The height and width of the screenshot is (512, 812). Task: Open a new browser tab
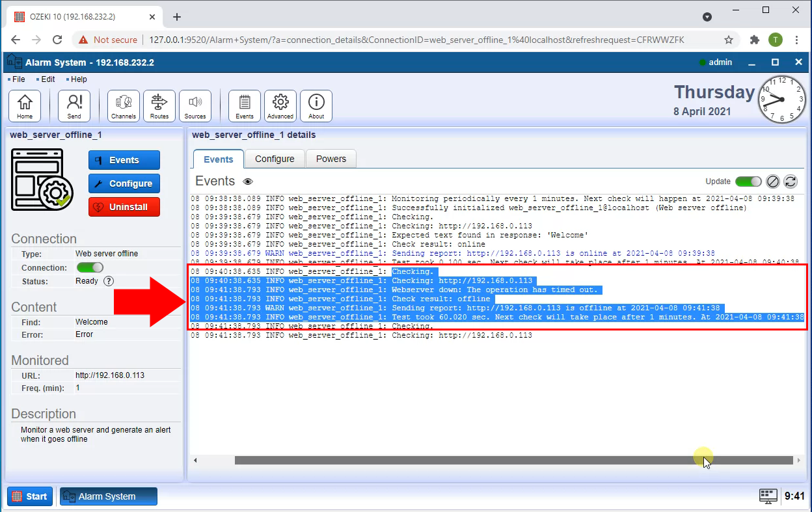click(x=177, y=17)
